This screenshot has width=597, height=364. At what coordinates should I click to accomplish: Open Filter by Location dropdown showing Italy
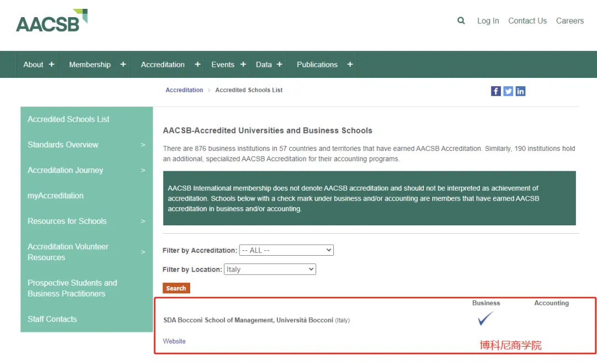pyautogui.click(x=270, y=270)
